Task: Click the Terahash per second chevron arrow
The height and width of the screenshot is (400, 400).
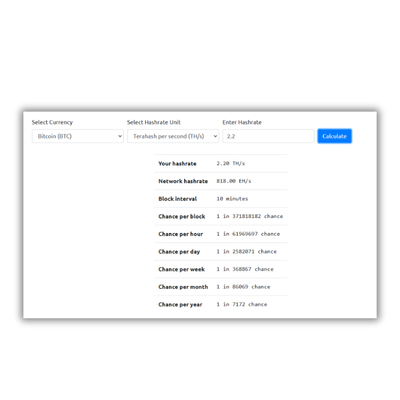Action: point(215,136)
